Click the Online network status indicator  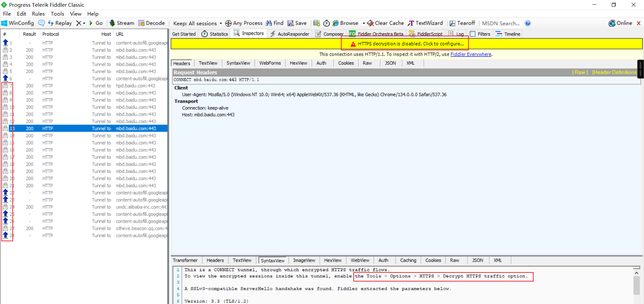click(620, 23)
